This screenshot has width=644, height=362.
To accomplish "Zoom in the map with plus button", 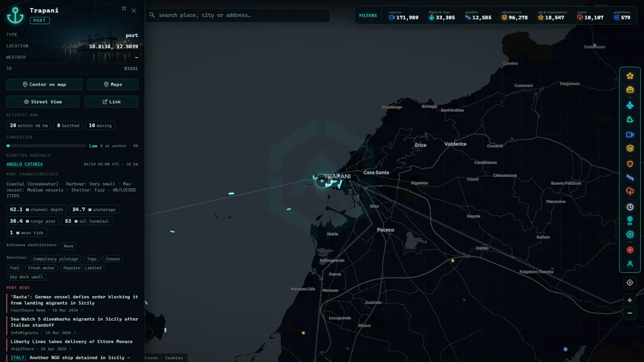I will [x=630, y=300].
